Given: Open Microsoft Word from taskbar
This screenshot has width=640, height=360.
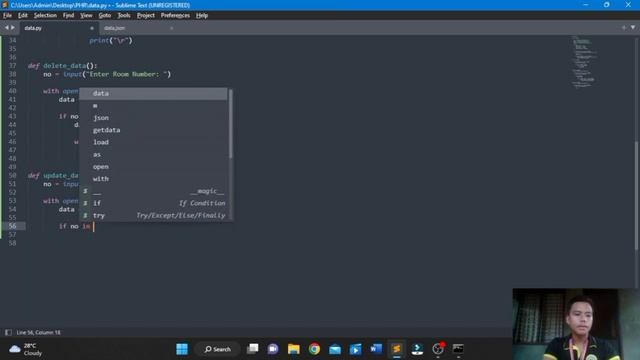Looking at the screenshot, I should (x=376, y=349).
